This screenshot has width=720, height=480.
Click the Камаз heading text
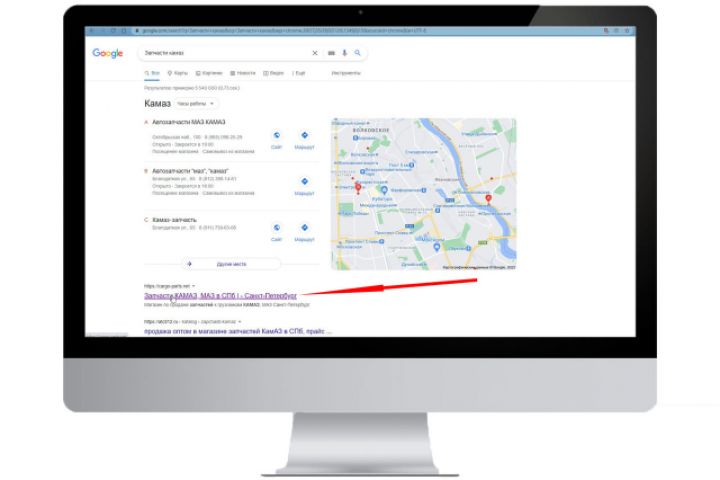pyautogui.click(x=158, y=104)
